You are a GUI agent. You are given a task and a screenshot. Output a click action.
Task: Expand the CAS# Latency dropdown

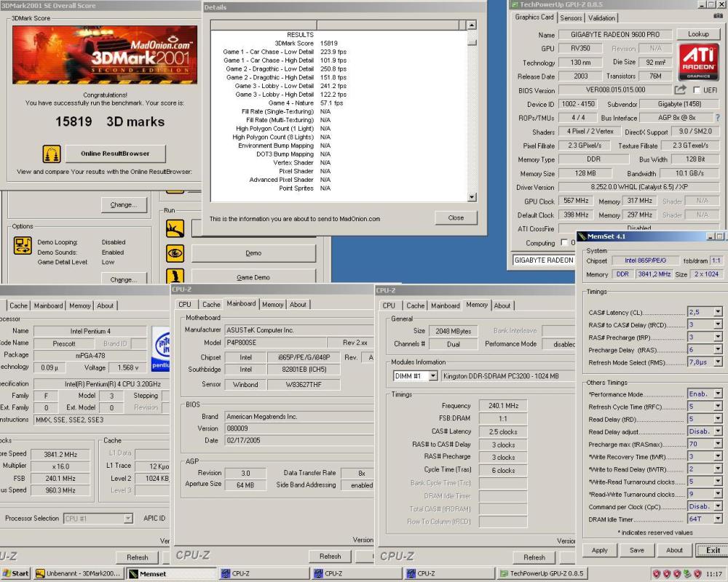[x=718, y=312]
